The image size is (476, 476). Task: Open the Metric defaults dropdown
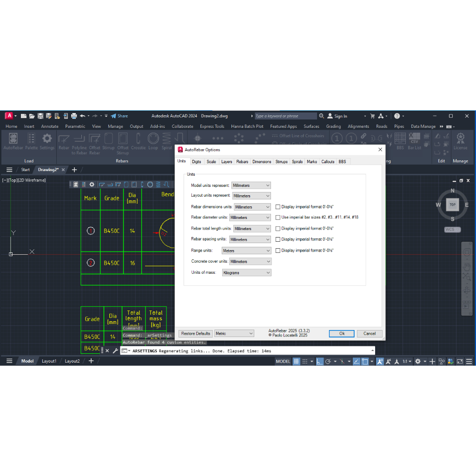(x=234, y=334)
